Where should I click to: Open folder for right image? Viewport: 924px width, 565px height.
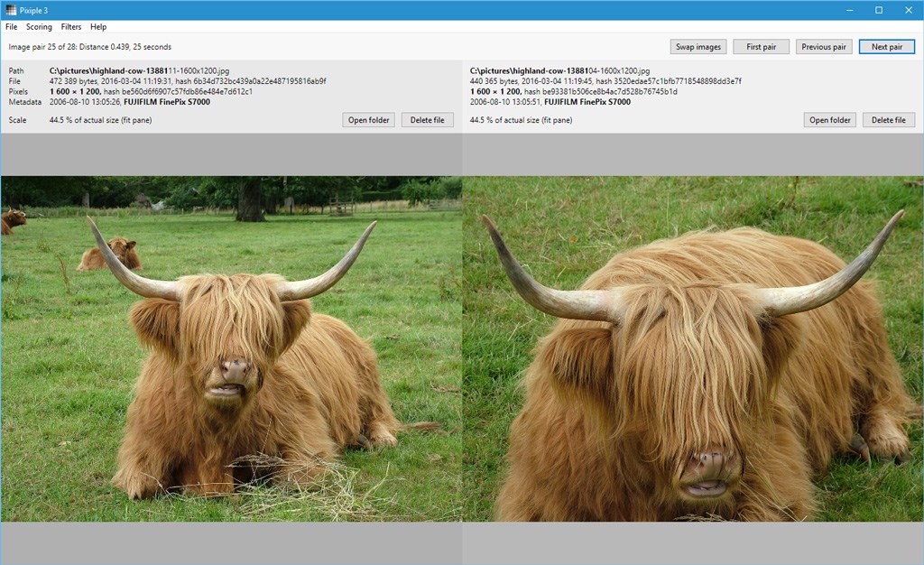coord(830,120)
